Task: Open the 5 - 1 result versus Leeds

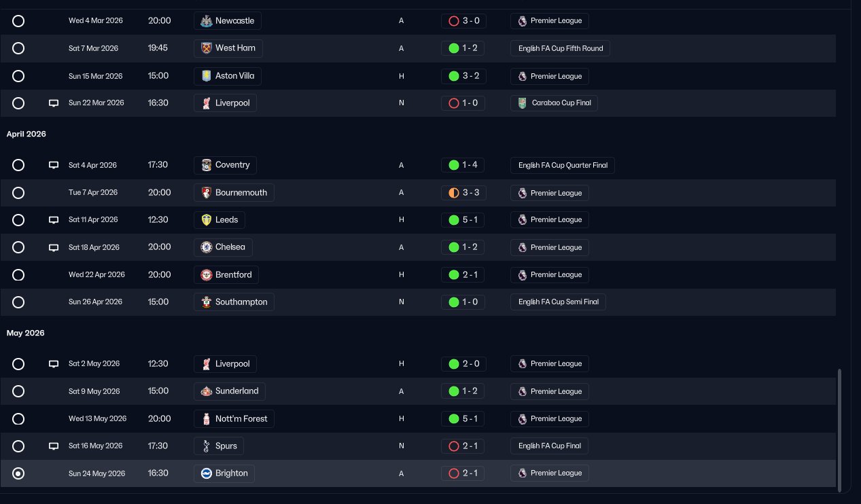Action: tap(463, 220)
